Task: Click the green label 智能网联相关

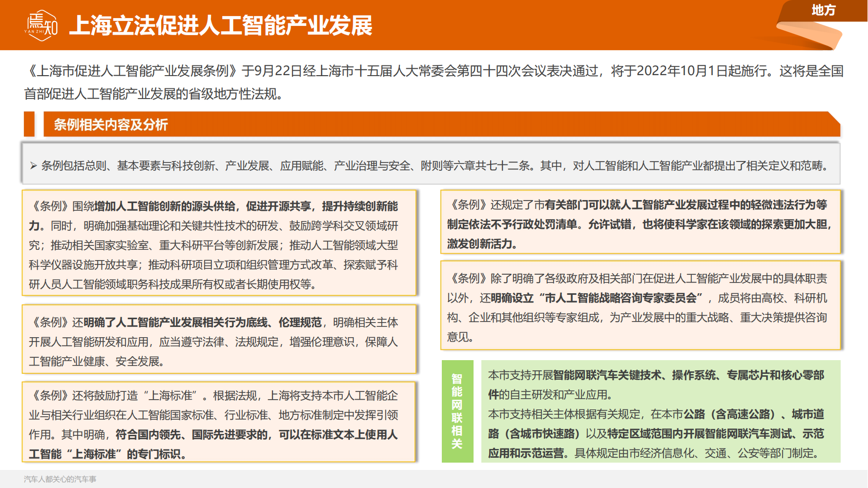Action: click(457, 411)
